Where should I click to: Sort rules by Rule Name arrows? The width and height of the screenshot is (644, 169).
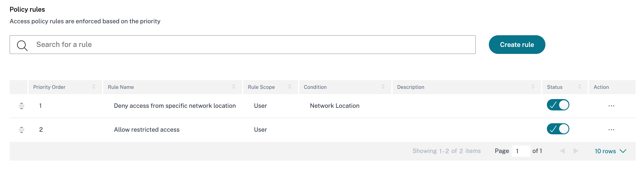[x=234, y=87]
